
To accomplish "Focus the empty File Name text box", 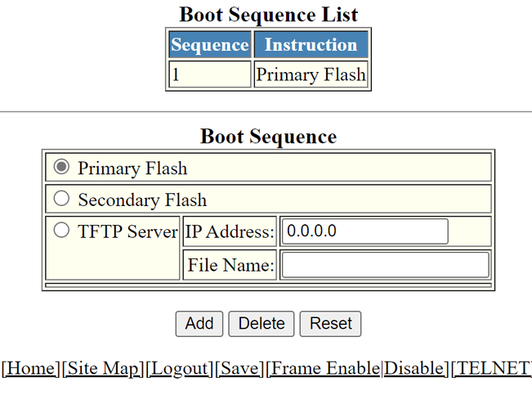I will pyautogui.click(x=385, y=265).
